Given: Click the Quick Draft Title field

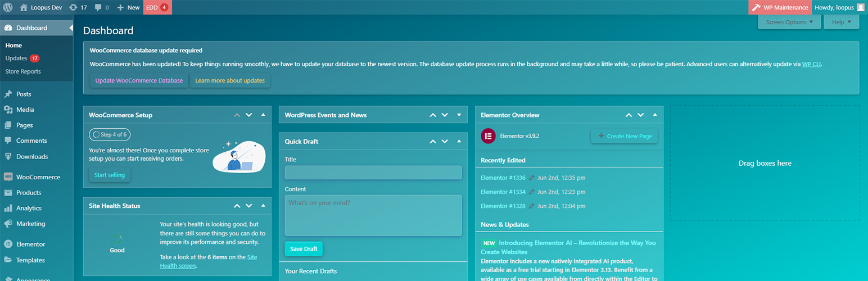Looking at the screenshot, I should pos(373,173).
